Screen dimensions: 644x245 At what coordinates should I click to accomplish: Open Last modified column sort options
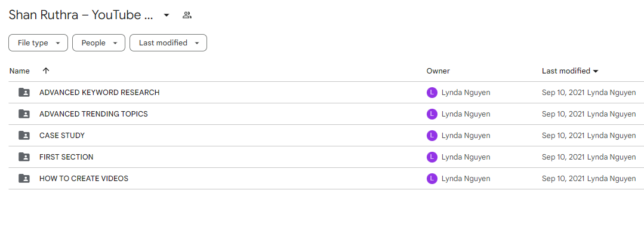(570, 71)
